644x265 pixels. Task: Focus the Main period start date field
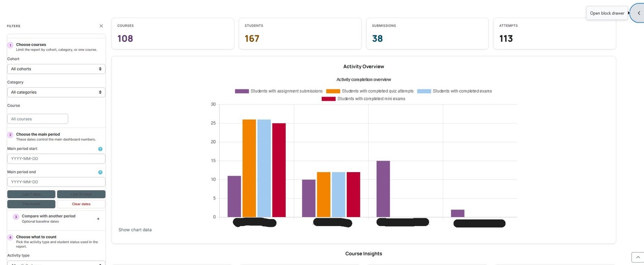56,158
